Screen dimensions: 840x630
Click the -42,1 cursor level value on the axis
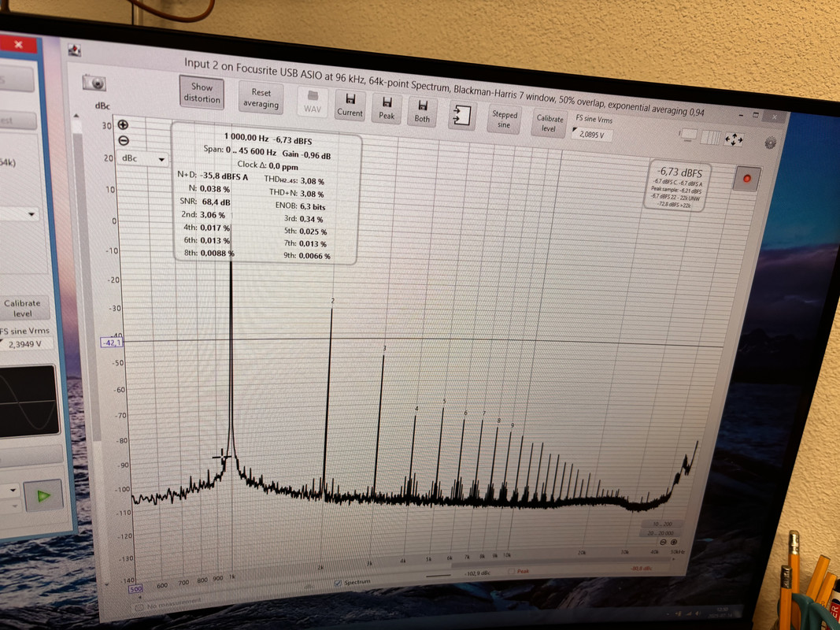(112, 342)
